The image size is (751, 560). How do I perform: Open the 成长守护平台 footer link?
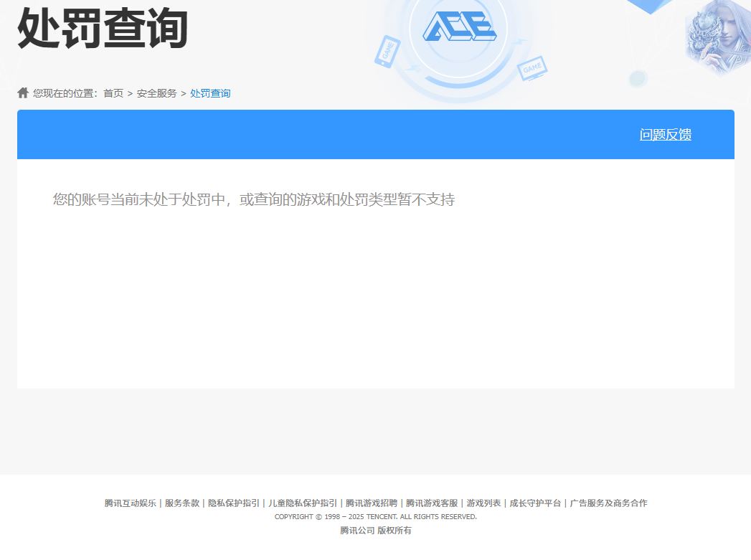click(x=535, y=503)
